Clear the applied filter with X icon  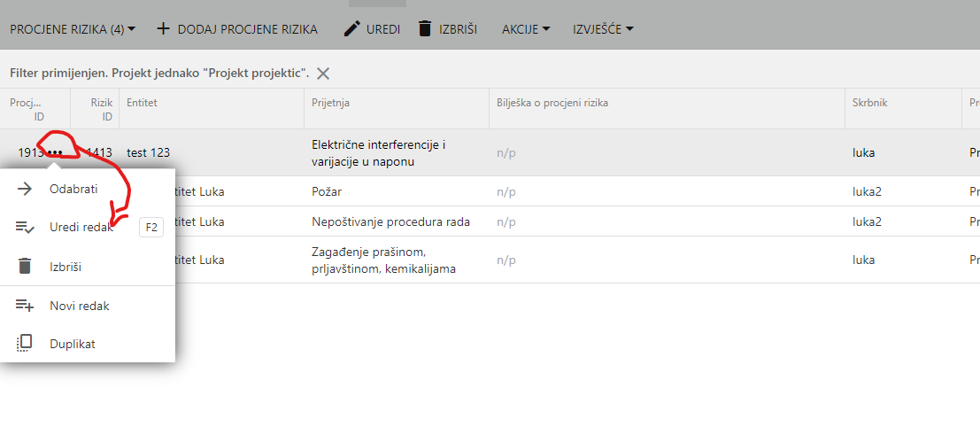pos(323,74)
